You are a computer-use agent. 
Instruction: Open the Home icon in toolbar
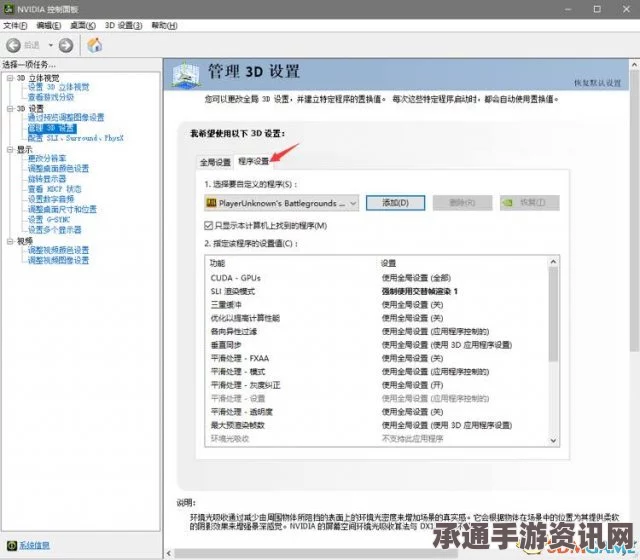pyautogui.click(x=95, y=45)
